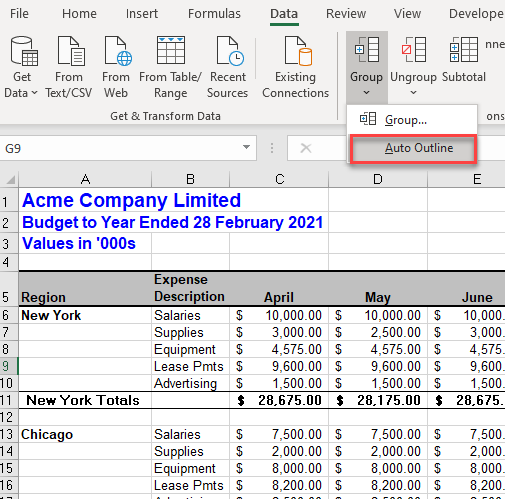The height and width of the screenshot is (499, 505).
Task: Click the Expense Description header cell
Action: (190, 289)
